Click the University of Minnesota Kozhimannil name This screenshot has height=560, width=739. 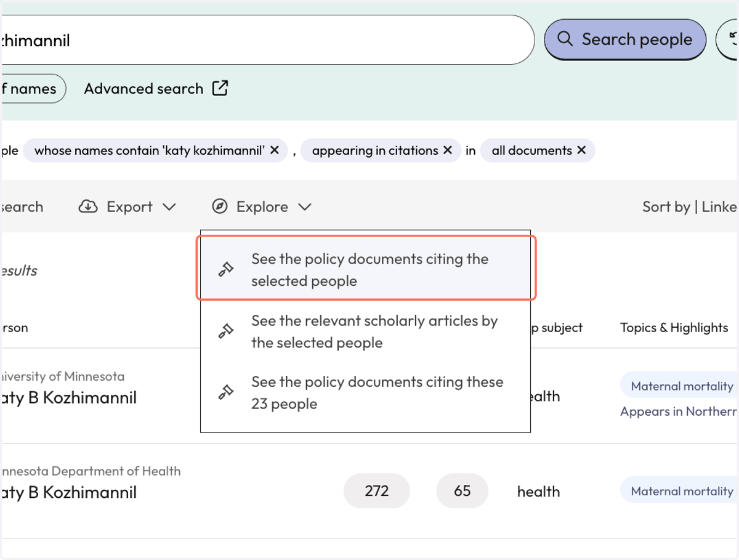[x=68, y=398]
